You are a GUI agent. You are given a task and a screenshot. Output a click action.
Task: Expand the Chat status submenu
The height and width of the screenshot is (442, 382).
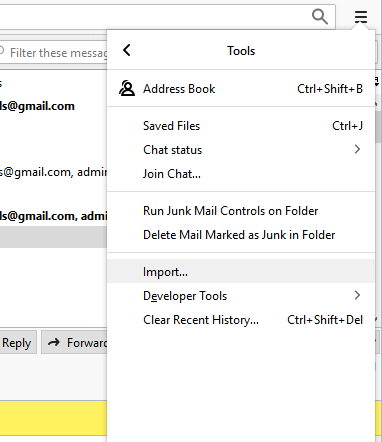[x=241, y=150]
